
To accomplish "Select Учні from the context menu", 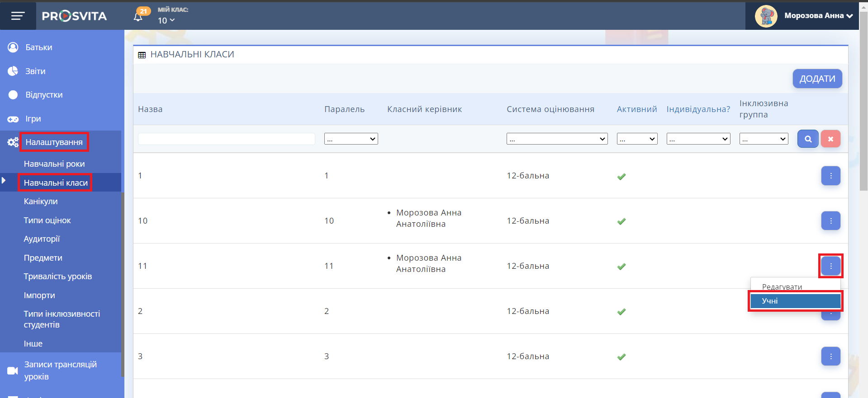I will click(x=795, y=301).
